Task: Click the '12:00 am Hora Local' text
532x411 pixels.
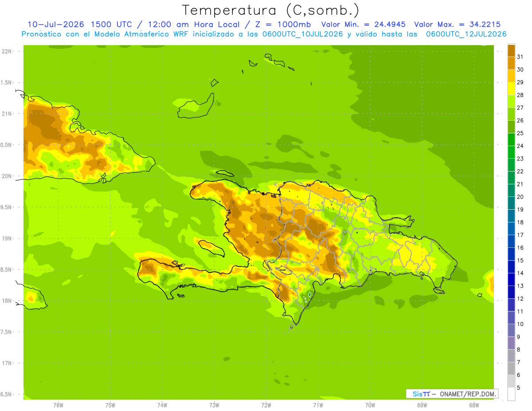Action: [x=193, y=25]
